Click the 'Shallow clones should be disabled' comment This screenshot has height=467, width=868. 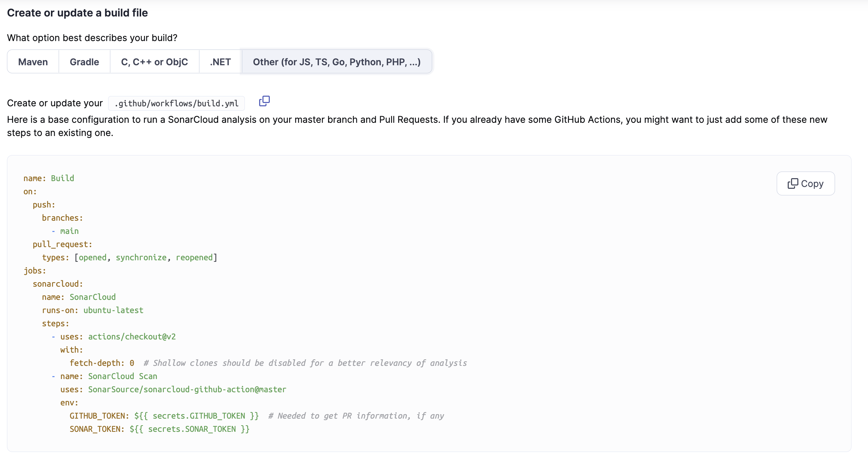[305, 363]
